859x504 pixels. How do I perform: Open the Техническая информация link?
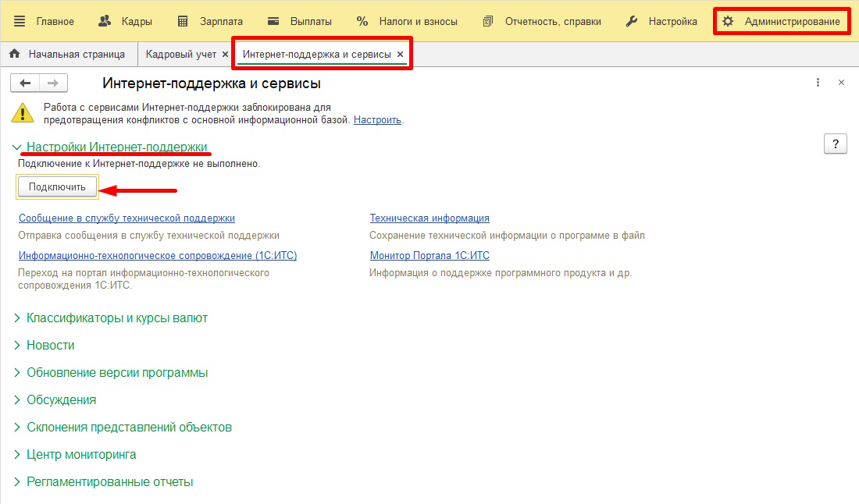coord(429,218)
